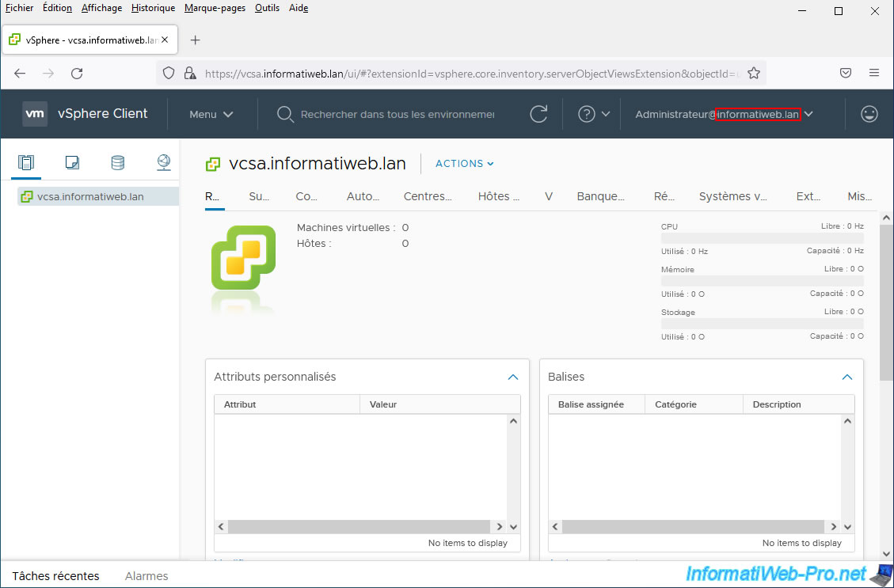Switch to the Mis... tab
Screen dimensions: 894x588
tap(860, 196)
